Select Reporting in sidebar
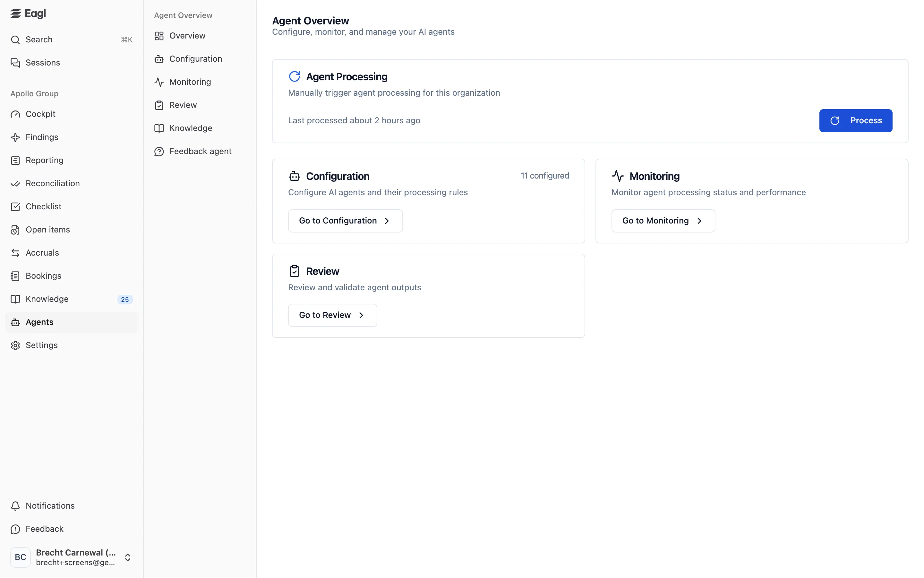924x578 pixels. click(x=72, y=161)
